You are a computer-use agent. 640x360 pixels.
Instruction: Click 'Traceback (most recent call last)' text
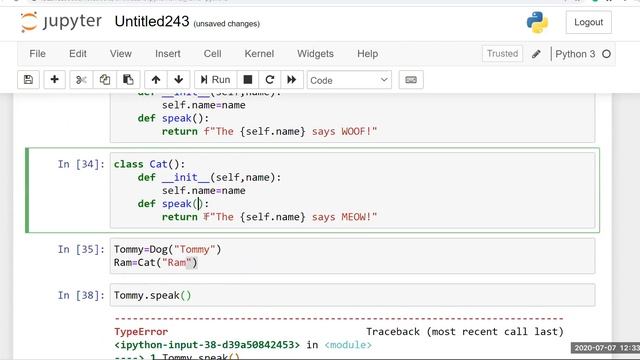tap(464, 331)
